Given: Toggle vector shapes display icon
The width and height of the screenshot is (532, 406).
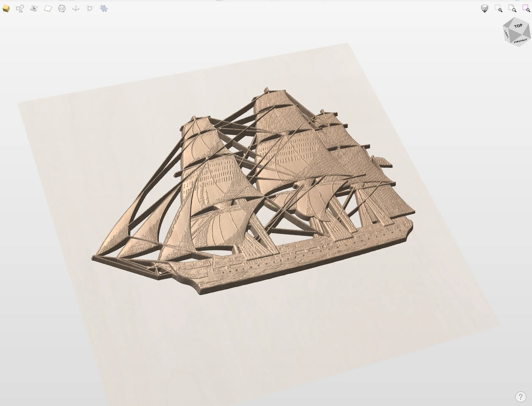Looking at the screenshot, I should click(20, 8).
